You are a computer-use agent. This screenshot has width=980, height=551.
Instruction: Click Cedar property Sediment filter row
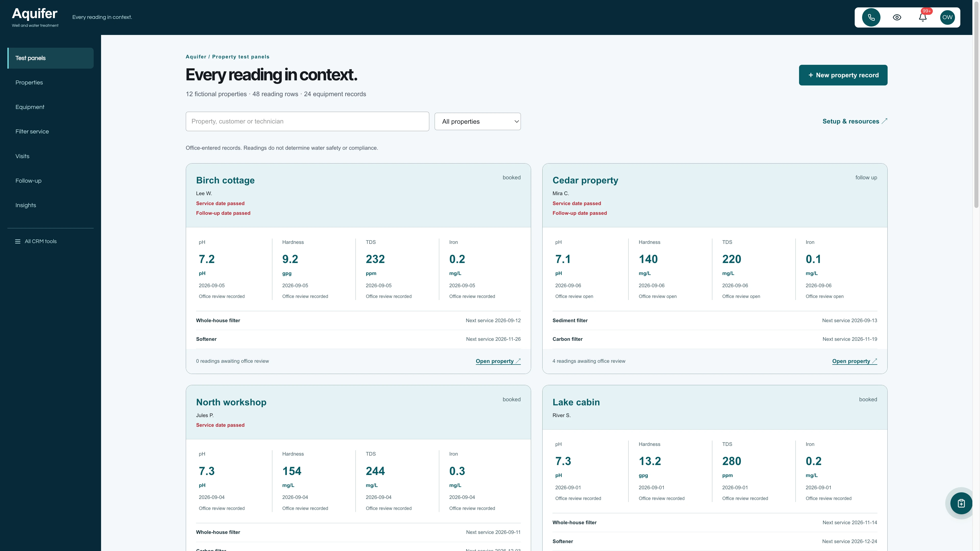pos(715,321)
